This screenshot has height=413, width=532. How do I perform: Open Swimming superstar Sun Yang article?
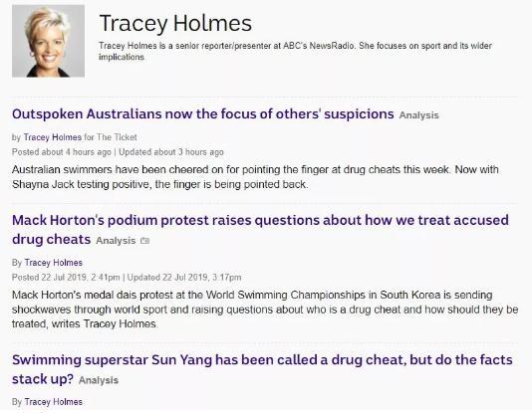click(x=262, y=369)
